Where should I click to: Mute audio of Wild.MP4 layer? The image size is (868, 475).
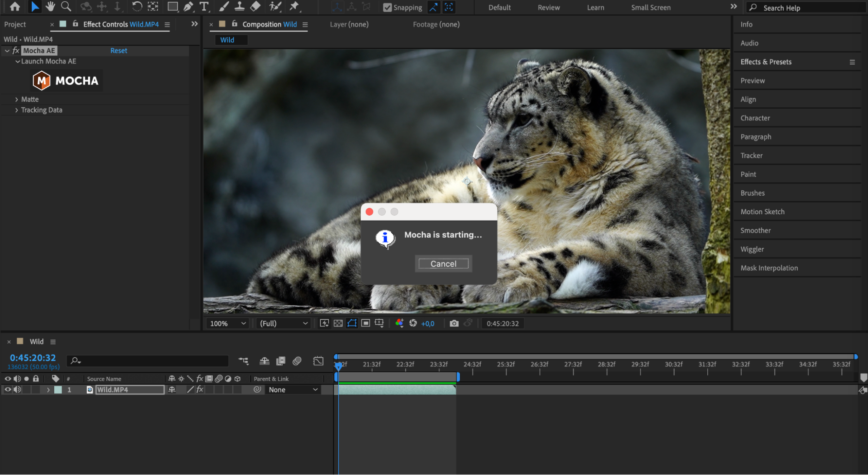(17, 390)
